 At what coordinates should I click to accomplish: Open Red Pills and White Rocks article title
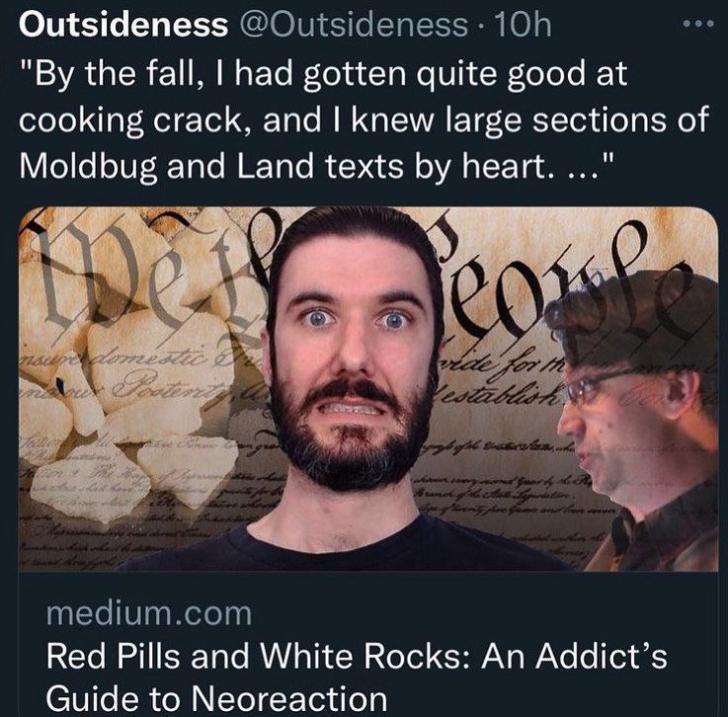pos(357,677)
